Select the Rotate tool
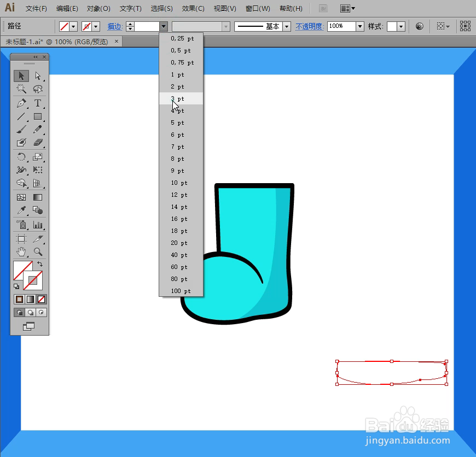This screenshot has height=457, width=476. click(21, 157)
